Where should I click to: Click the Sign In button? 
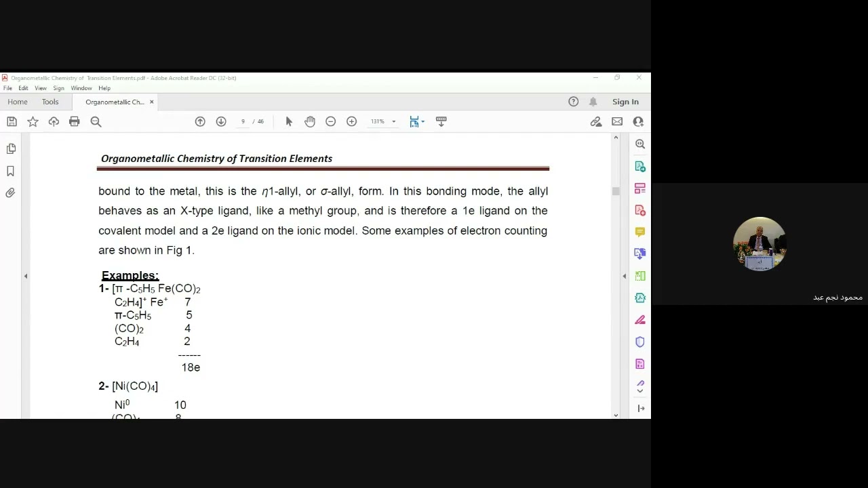[625, 102]
